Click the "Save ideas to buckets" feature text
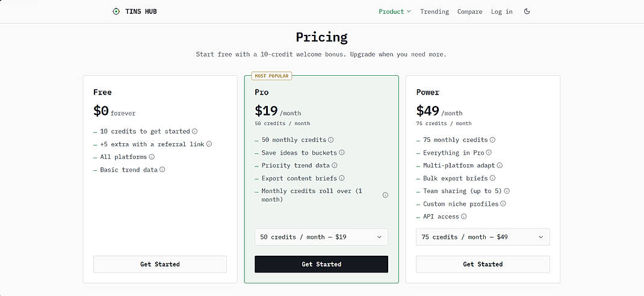 (299, 153)
